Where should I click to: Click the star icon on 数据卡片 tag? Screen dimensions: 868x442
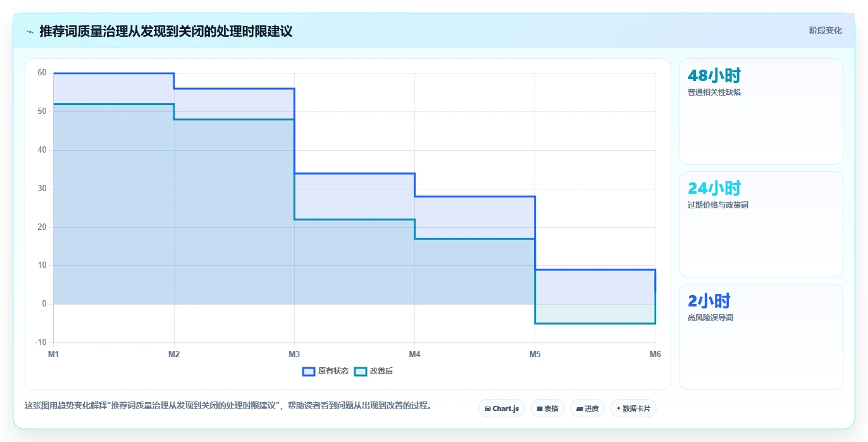[618, 408]
